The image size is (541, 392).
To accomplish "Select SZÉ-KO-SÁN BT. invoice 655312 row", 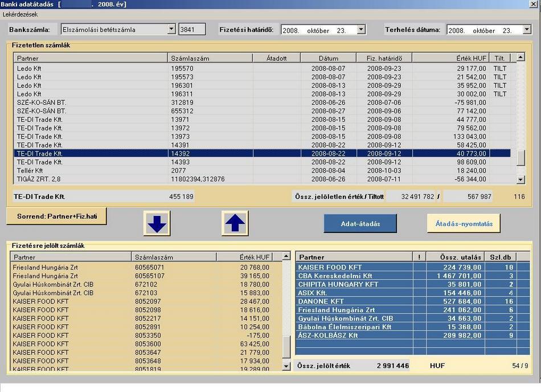I will [262, 111].
